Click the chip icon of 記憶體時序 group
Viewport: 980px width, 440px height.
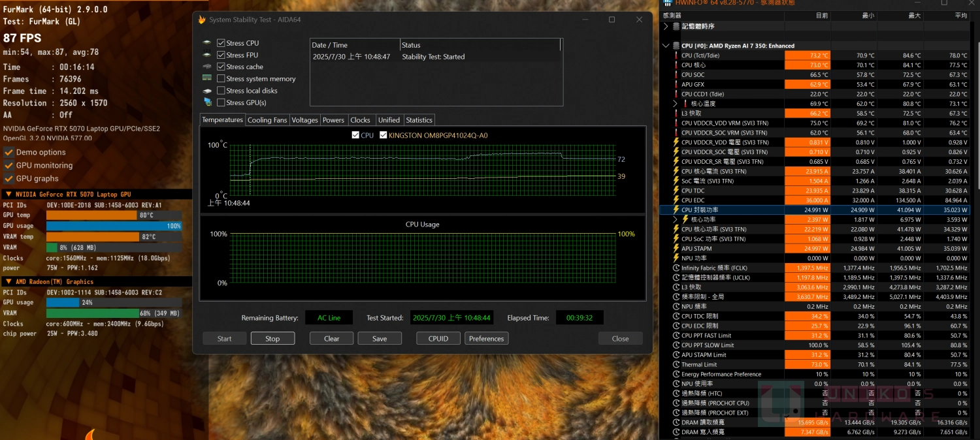[x=676, y=26]
